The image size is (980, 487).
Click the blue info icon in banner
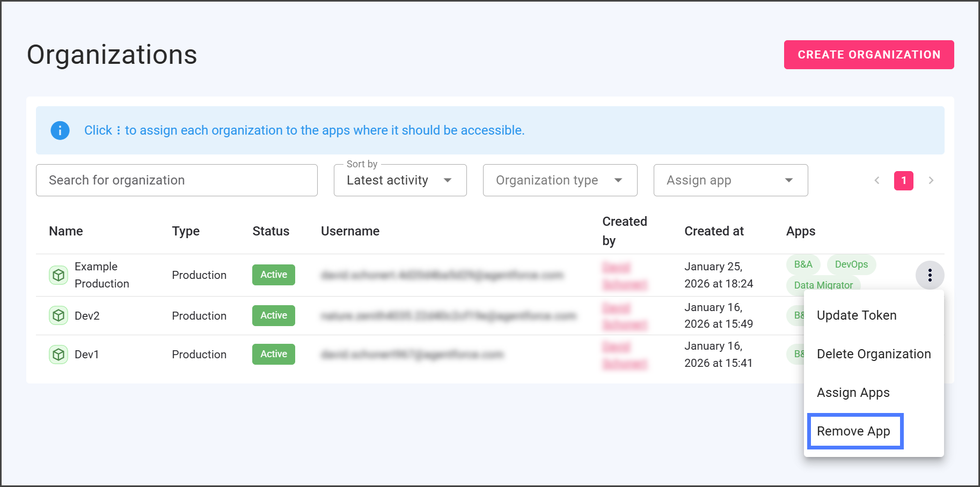coord(60,130)
